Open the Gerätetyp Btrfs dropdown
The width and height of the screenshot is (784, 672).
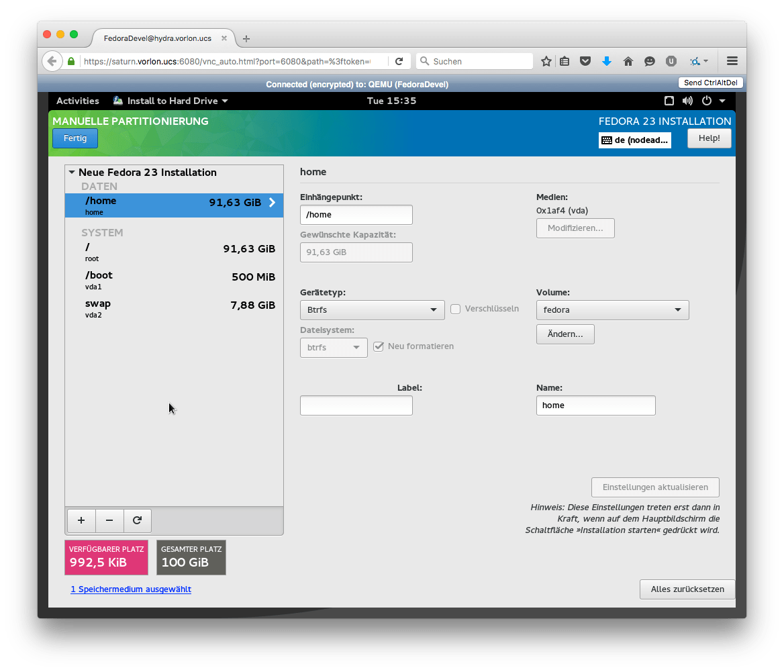[x=372, y=310]
